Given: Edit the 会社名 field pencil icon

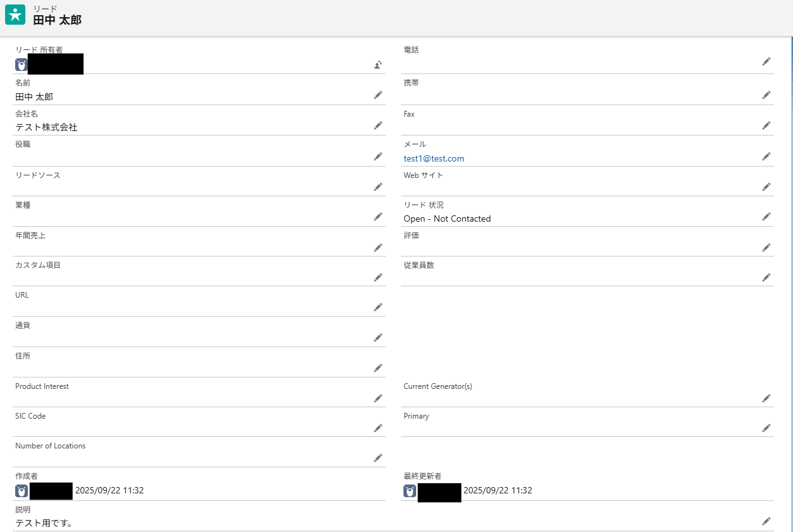Looking at the screenshot, I should click(378, 125).
